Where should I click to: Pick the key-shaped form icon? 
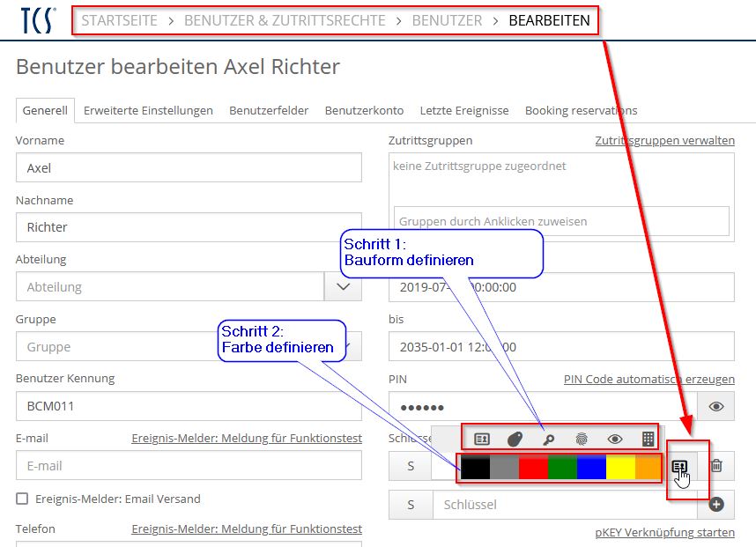coord(548,438)
